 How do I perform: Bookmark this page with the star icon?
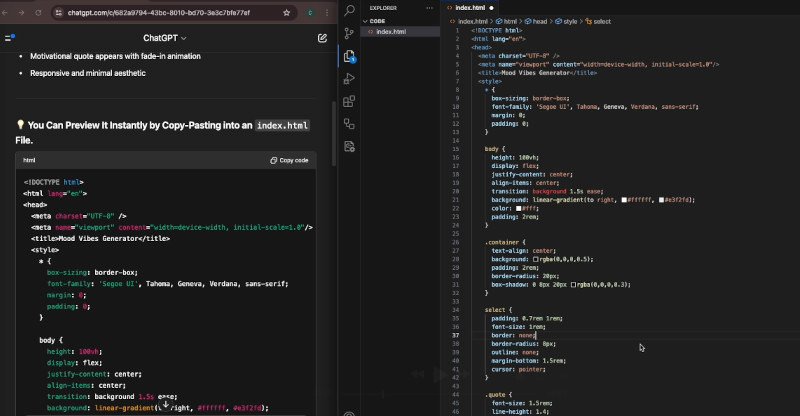pos(287,13)
